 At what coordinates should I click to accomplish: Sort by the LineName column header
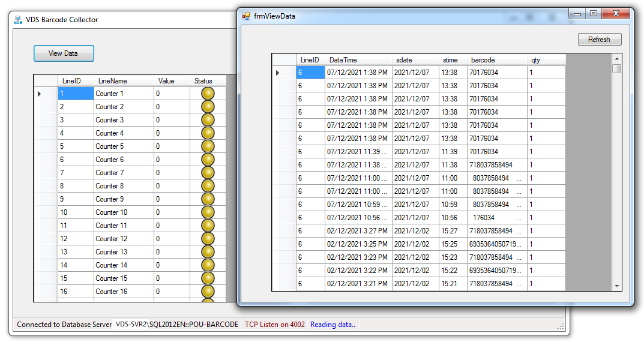tap(124, 81)
